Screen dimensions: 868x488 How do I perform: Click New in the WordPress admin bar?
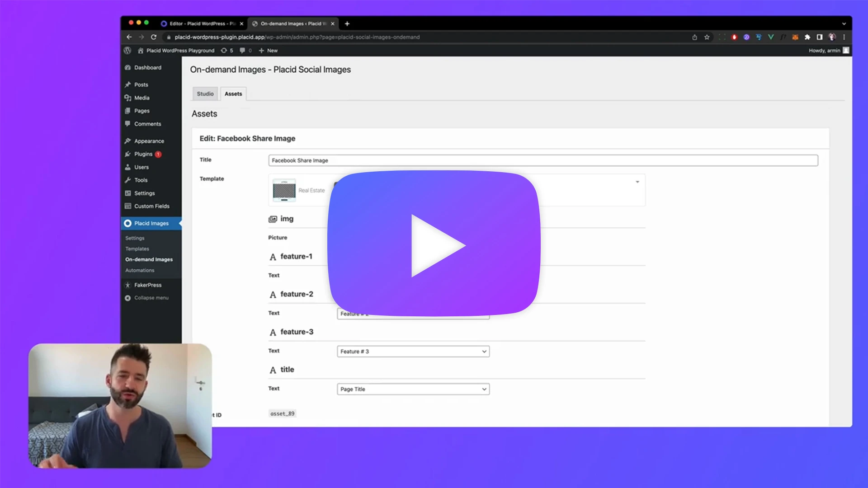pos(268,51)
